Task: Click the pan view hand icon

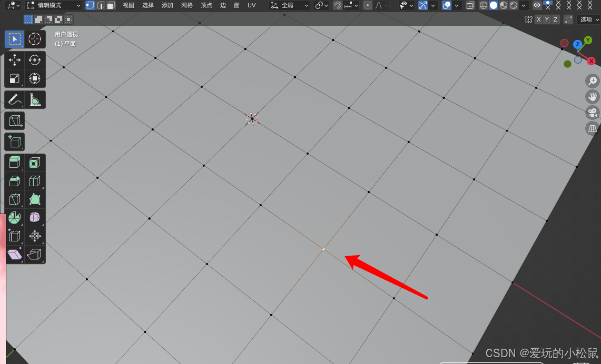Action: click(593, 97)
